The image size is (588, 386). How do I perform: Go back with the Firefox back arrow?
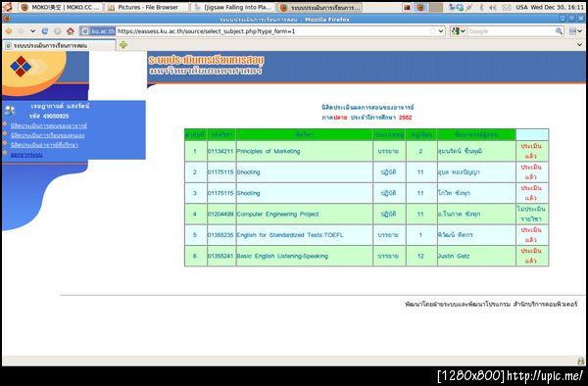[8, 31]
